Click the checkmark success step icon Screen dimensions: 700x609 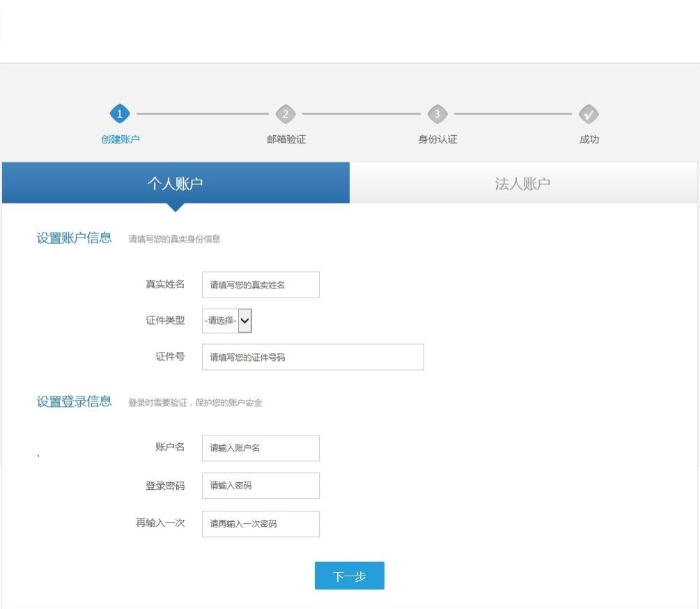(589, 114)
